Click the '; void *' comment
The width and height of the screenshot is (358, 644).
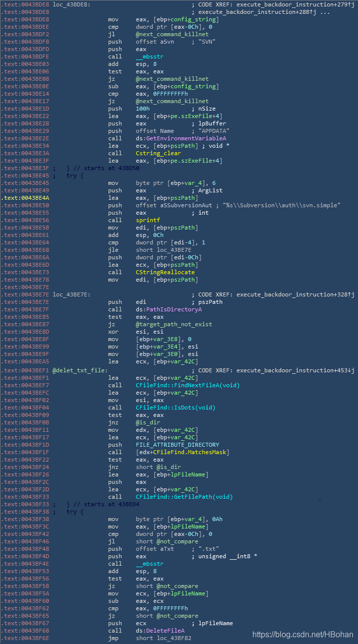(x=215, y=146)
